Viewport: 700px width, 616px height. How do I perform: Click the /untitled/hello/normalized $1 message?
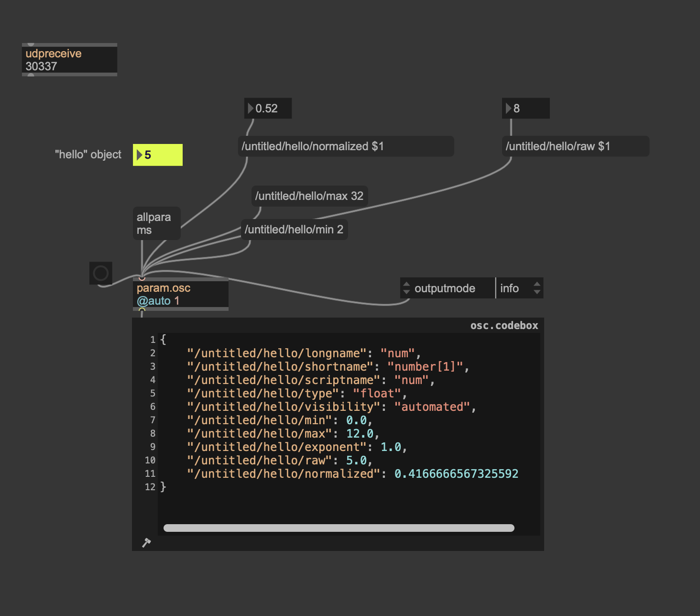346,146
